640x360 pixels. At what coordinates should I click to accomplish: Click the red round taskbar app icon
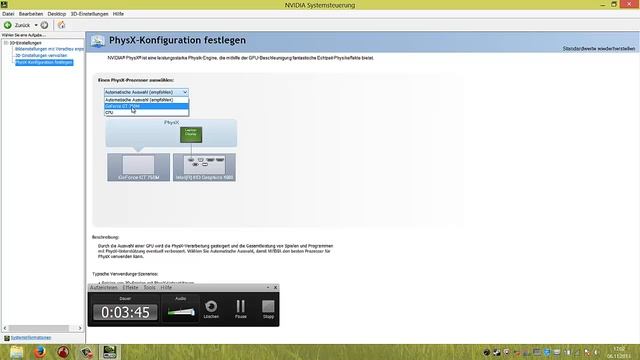tap(63, 352)
